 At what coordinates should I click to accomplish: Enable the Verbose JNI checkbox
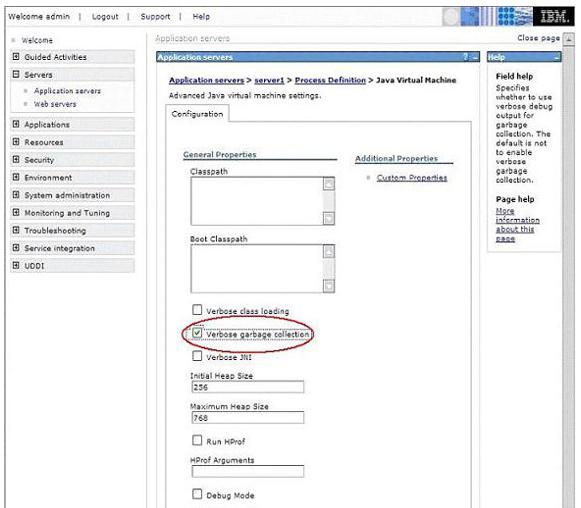click(197, 356)
